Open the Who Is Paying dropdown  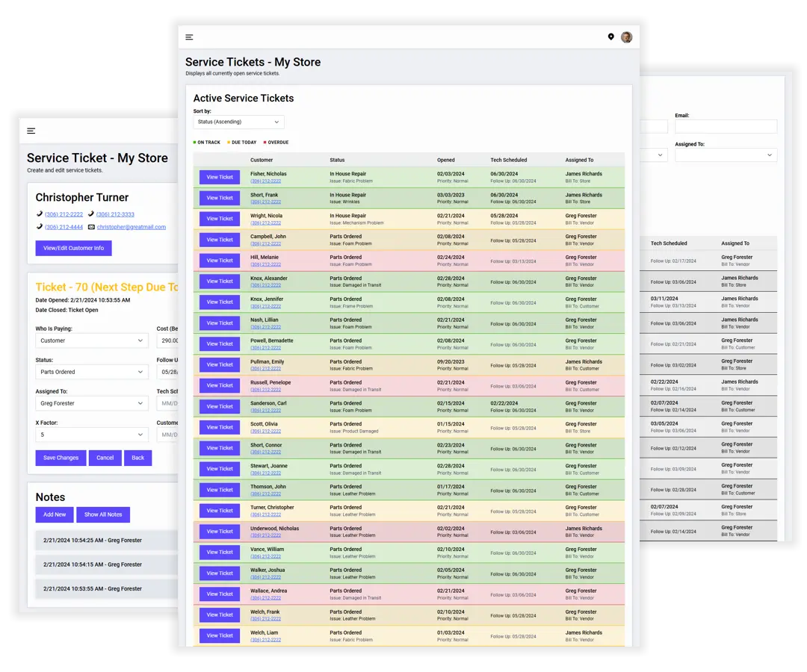tap(91, 340)
